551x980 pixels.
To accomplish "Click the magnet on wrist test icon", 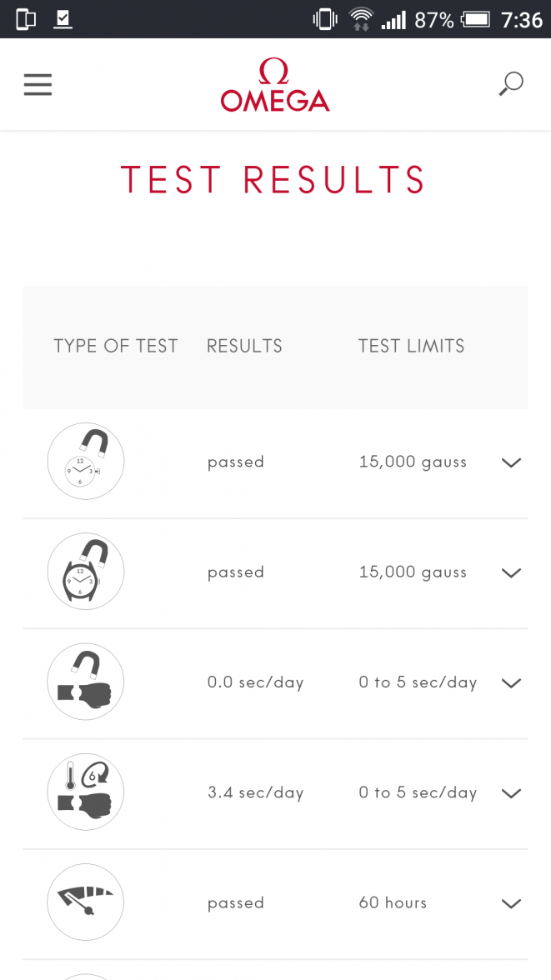I will (x=86, y=682).
